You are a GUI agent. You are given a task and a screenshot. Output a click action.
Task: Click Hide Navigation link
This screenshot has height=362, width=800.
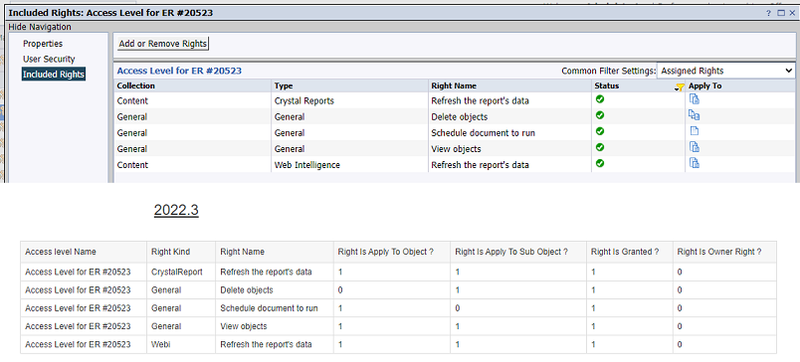40,27
